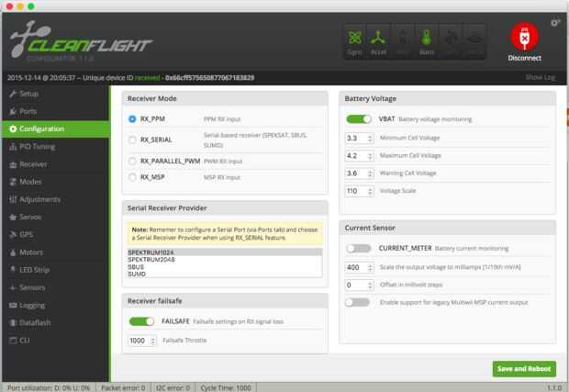Click Cycle Time status entry
The image size is (569, 392).
[x=226, y=387]
